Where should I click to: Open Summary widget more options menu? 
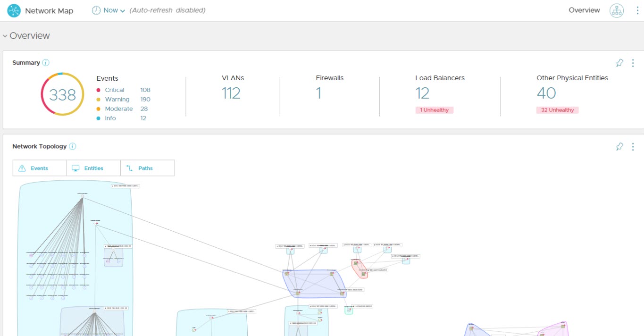(x=633, y=63)
